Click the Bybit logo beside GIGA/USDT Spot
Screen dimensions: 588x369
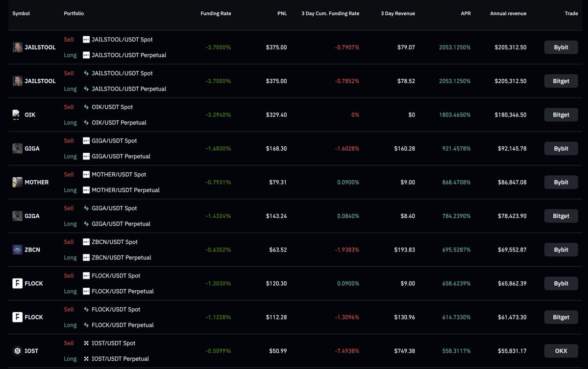(x=86, y=141)
